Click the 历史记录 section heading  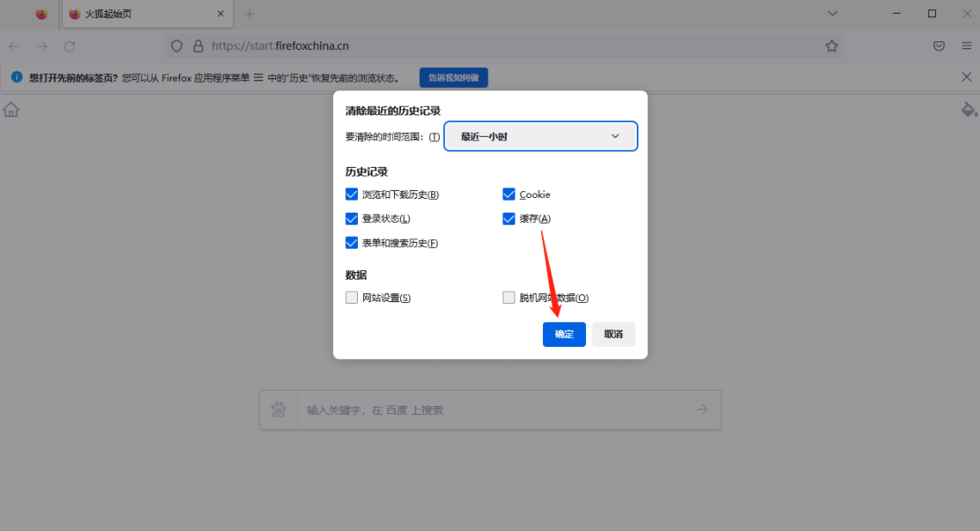tap(367, 171)
